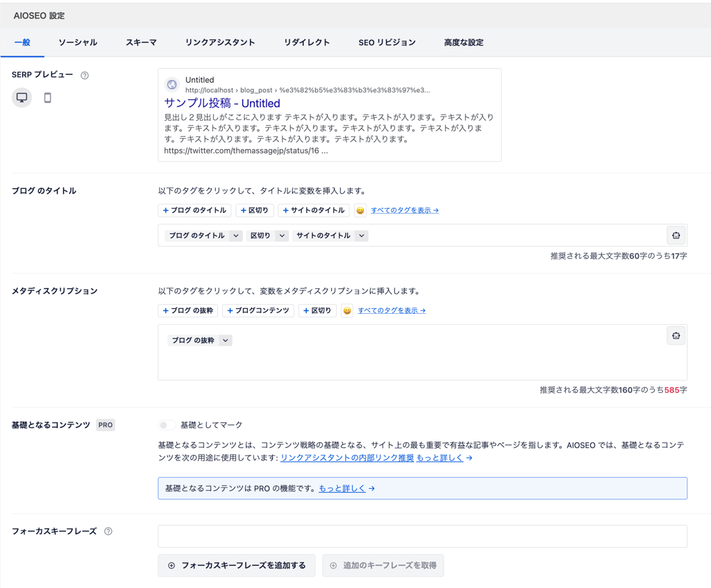711x588 pixels.
Task: Click the AIOSEO 設定 panel header
Action: point(355,15)
